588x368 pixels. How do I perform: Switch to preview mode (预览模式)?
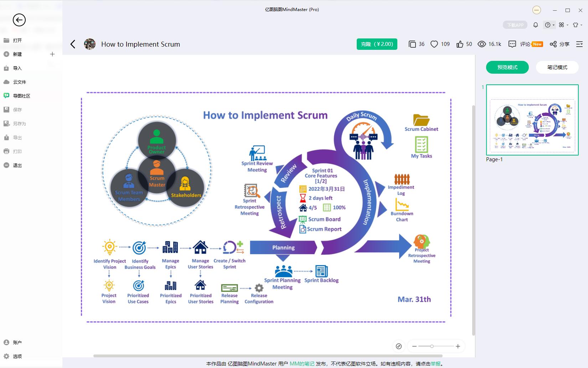pos(507,67)
